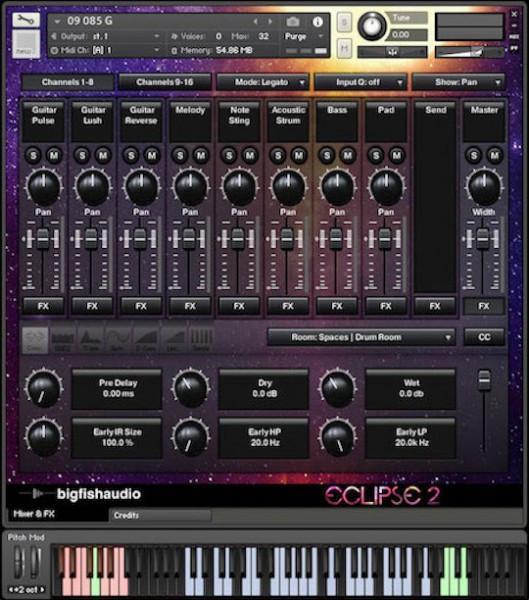Click the Early LP 20.0k Hz display
529x600 pixels.
411,437
